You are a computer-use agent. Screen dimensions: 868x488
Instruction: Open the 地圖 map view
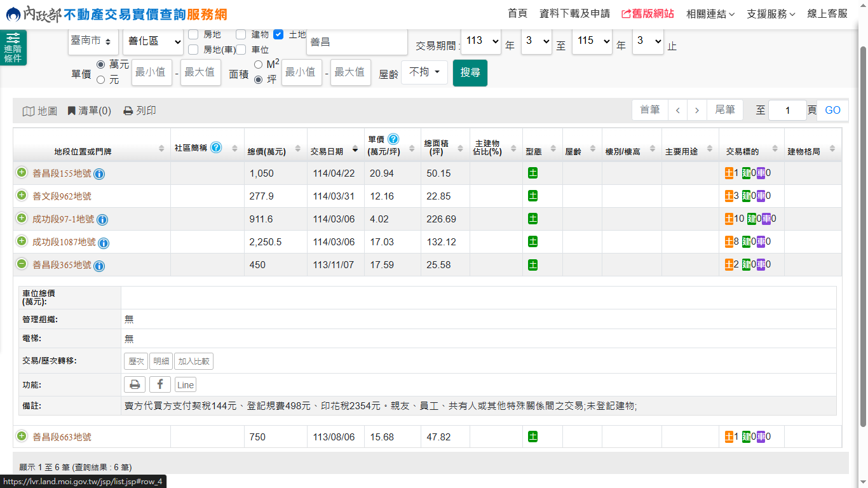click(x=40, y=111)
